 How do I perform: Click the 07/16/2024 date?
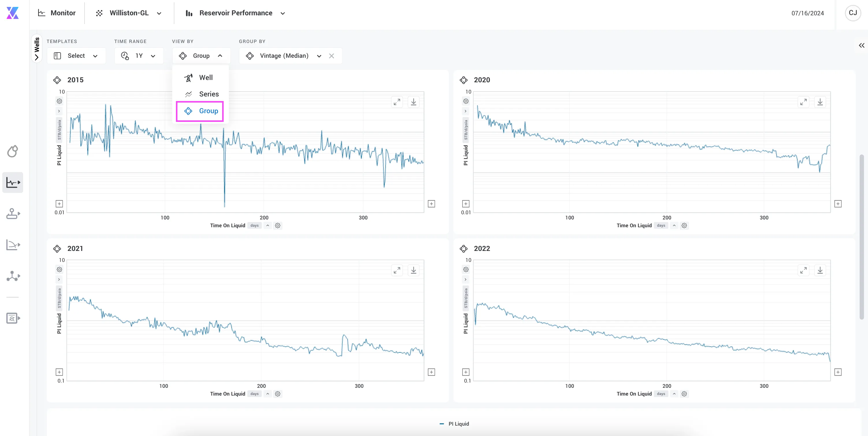[x=807, y=13]
